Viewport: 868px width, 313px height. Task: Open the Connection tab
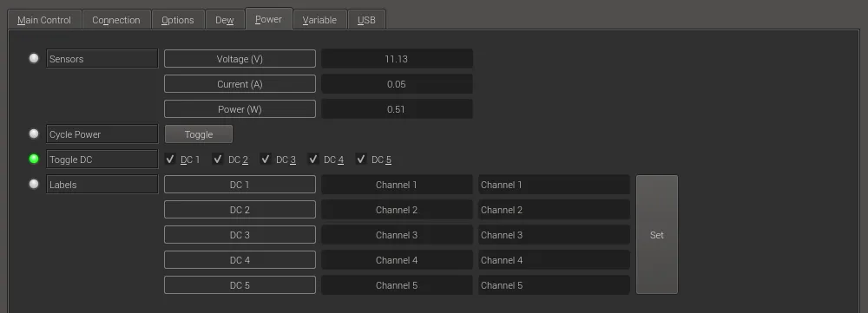(x=116, y=20)
